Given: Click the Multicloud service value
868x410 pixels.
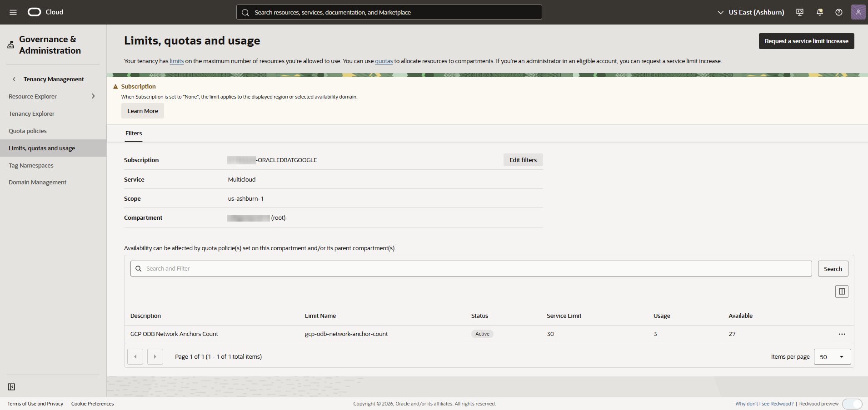Looking at the screenshot, I should point(242,180).
